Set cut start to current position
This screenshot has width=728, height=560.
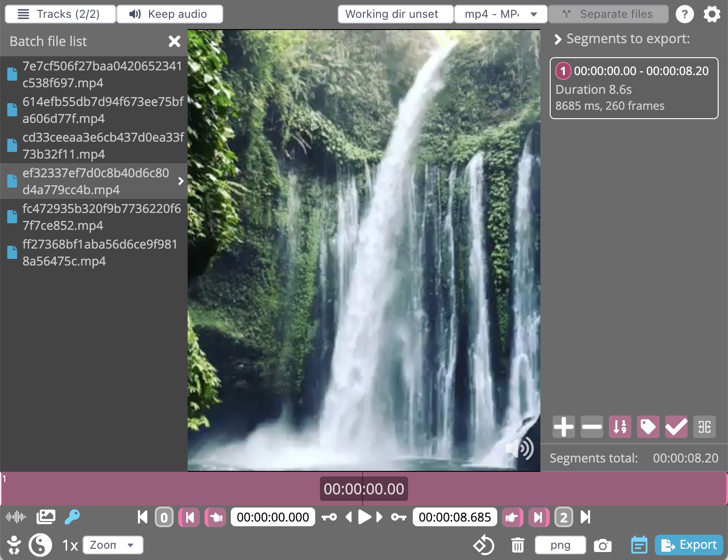click(x=216, y=517)
